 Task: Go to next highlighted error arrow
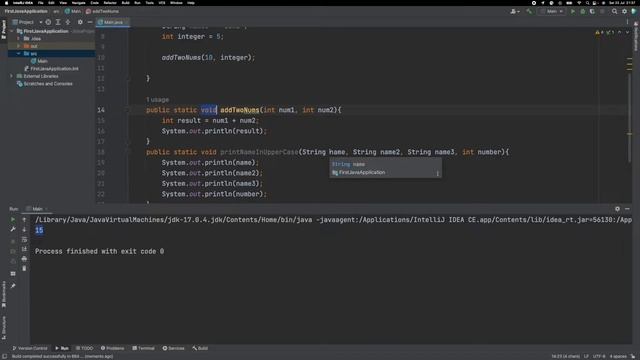click(x=627, y=32)
